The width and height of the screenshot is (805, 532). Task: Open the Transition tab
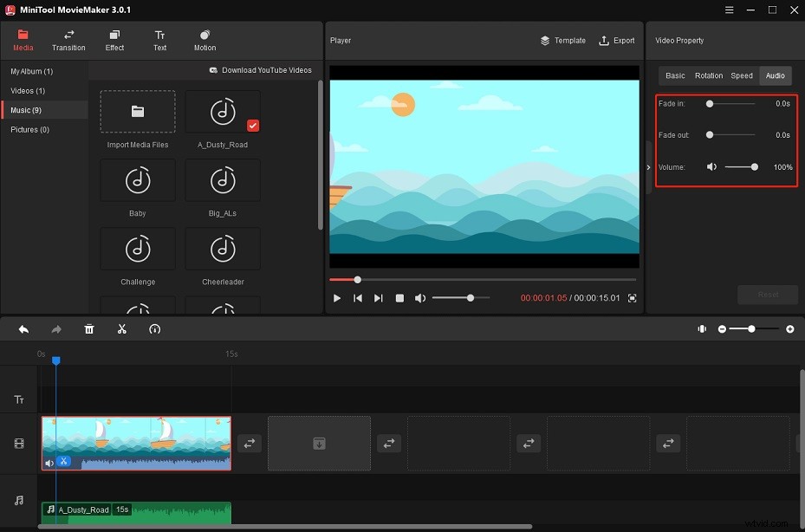point(68,40)
